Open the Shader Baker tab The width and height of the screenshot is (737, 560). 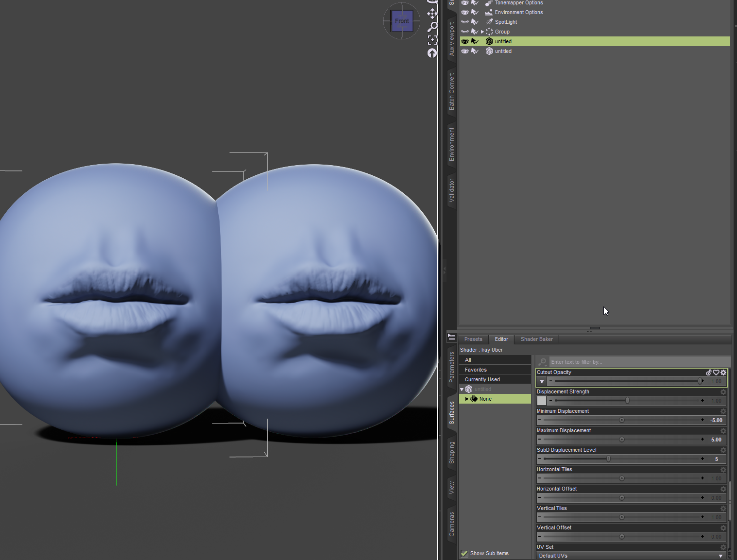point(537,339)
